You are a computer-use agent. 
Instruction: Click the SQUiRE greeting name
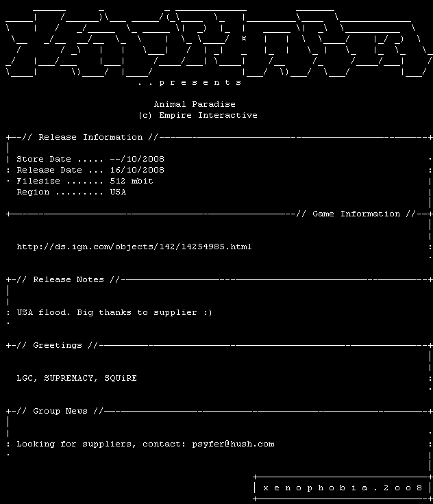pos(121,378)
